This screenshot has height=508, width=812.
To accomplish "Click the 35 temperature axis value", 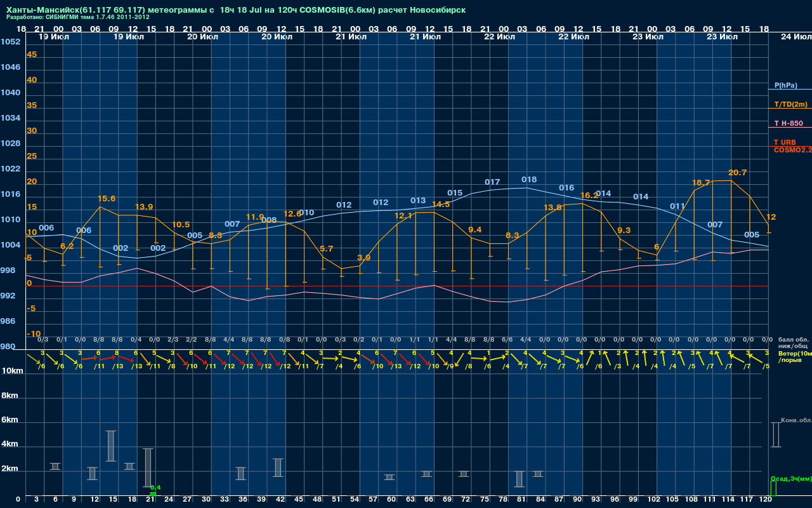I will pos(32,105).
